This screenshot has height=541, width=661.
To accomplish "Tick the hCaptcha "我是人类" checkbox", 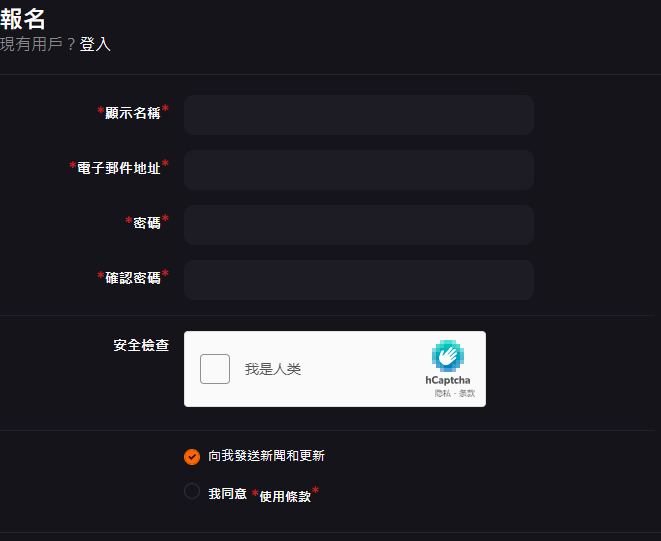I will pos(215,369).
